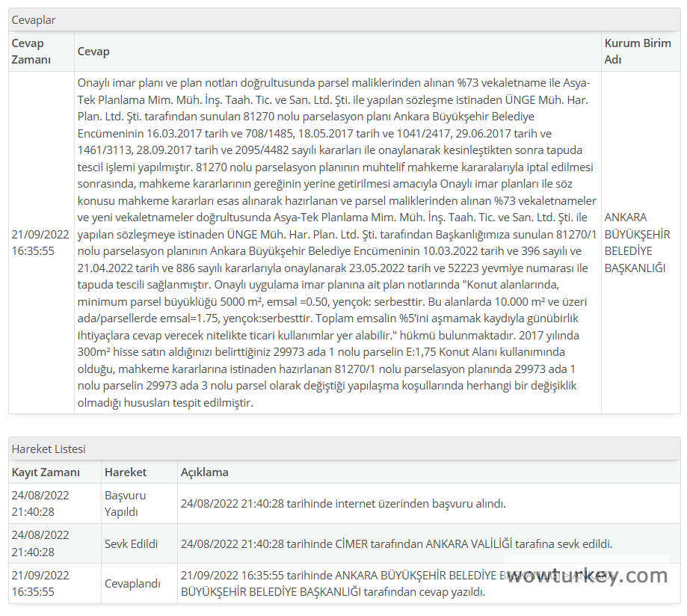Select the Kayıt Zamanı column header
Screen dimensions: 687x616
(x=45, y=472)
